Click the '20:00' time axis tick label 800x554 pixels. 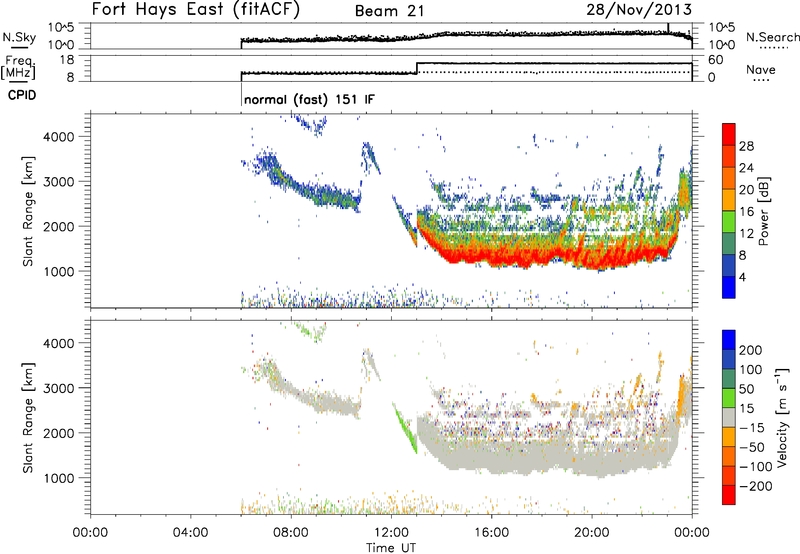point(591,533)
